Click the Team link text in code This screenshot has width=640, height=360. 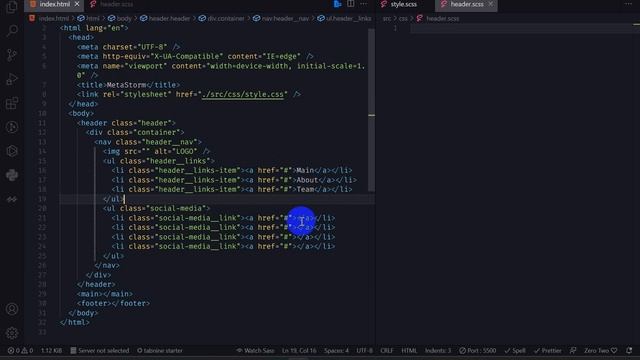305,189
